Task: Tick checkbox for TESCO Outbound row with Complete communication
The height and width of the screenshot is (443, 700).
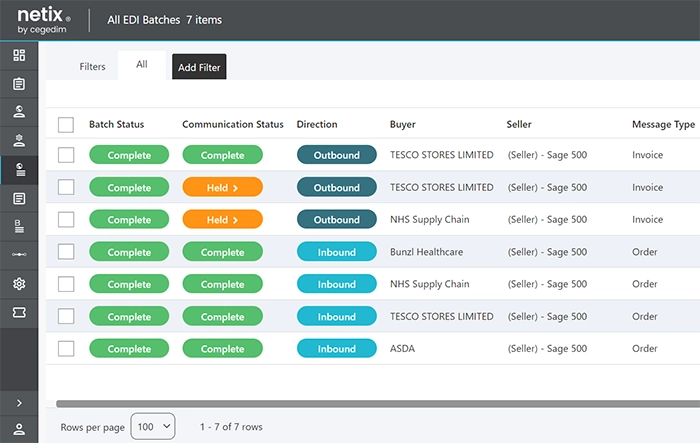Action: 66,155
